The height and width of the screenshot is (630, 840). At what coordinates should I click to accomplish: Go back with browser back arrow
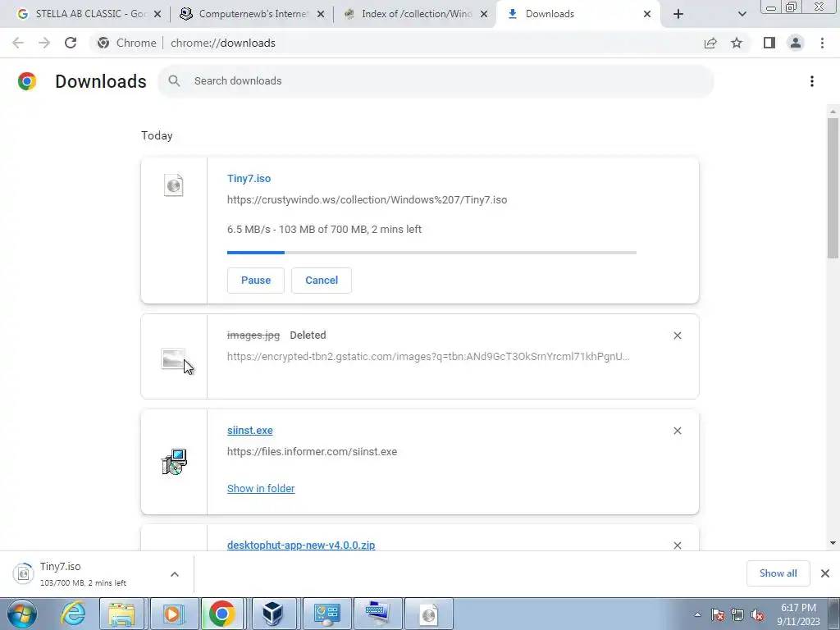click(x=18, y=43)
